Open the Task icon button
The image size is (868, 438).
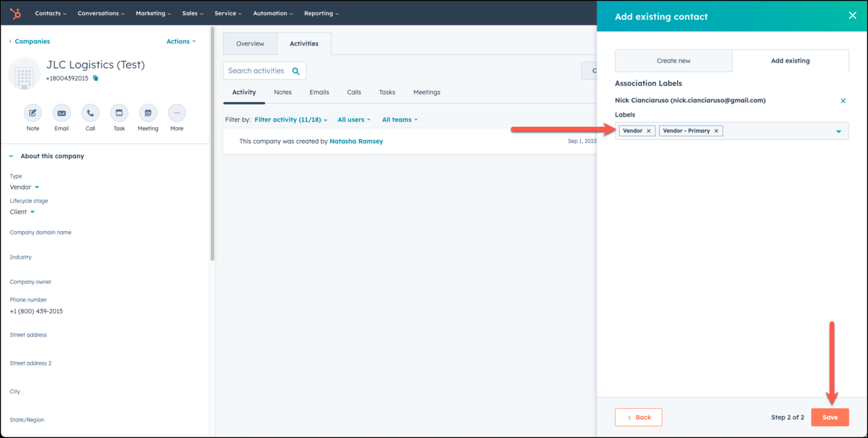point(119,113)
